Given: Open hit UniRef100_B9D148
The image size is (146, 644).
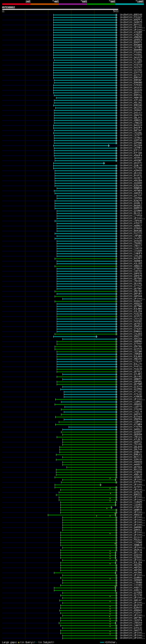Looking at the screenshot, I should point(131,15).
